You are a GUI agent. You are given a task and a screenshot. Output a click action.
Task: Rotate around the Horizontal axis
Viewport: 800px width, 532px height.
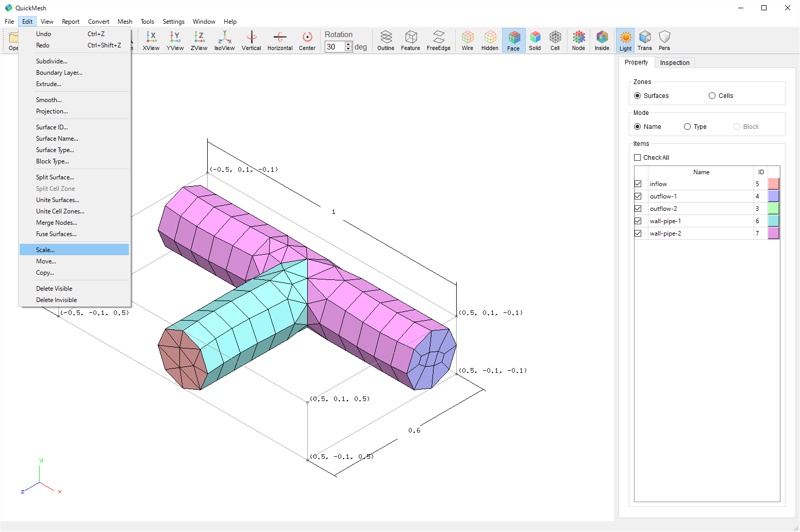coord(280,41)
